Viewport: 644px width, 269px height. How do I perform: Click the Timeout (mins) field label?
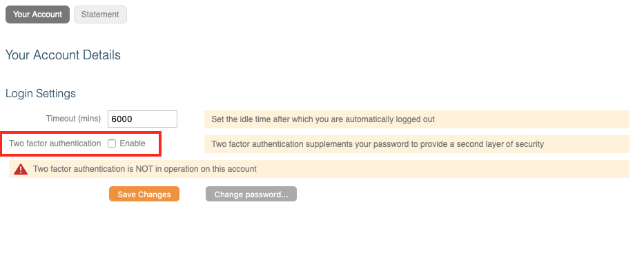(x=73, y=119)
